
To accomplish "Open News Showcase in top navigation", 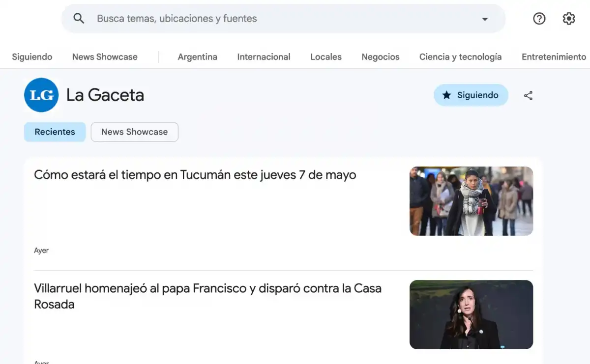I will click(105, 57).
